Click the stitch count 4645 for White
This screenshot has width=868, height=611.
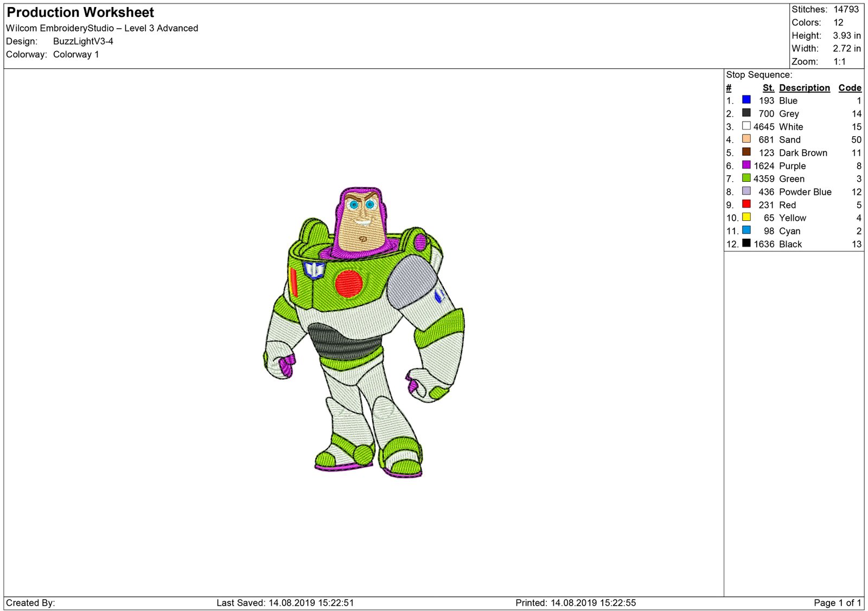764,127
